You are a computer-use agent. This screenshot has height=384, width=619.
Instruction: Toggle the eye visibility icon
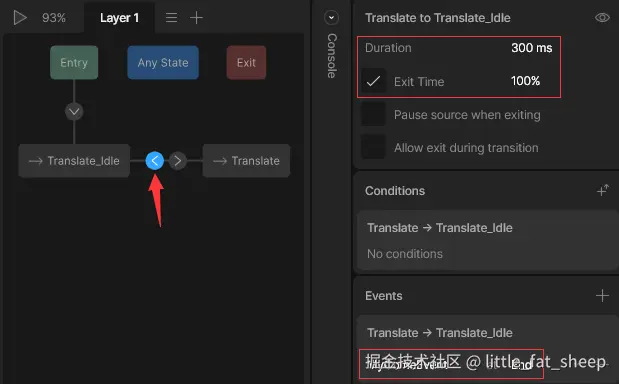click(x=602, y=18)
